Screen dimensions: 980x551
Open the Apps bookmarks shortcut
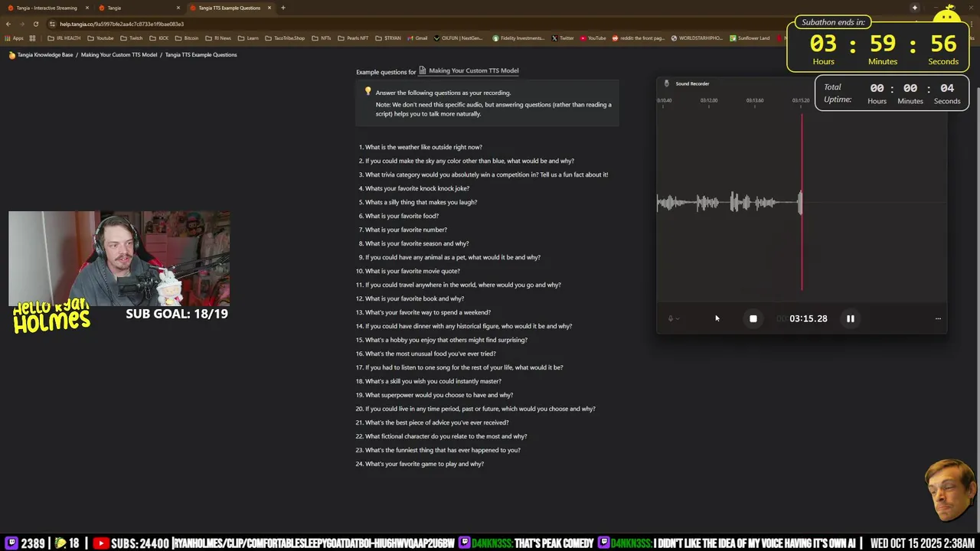pyautogui.click(x=15, y=38)
